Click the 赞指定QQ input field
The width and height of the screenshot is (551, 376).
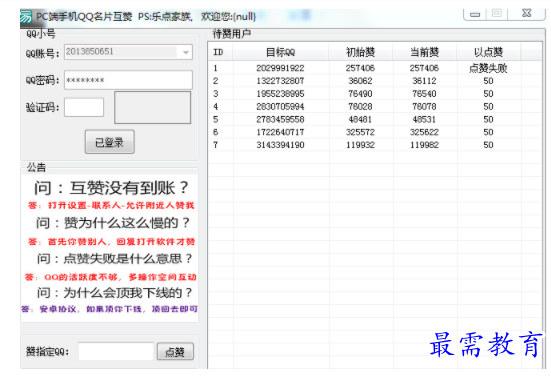[116, 351]
